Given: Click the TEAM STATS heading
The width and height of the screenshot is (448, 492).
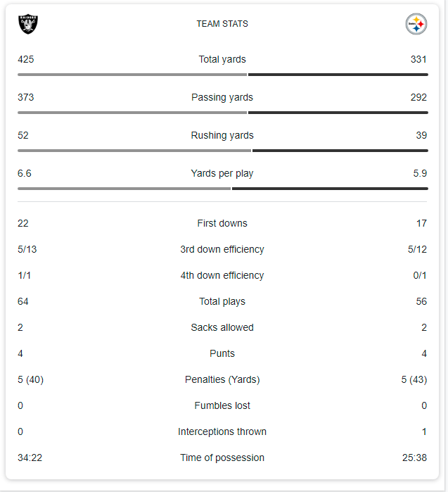Looking at the screenshot, I should pyautogui.click(x=222, y=24).
